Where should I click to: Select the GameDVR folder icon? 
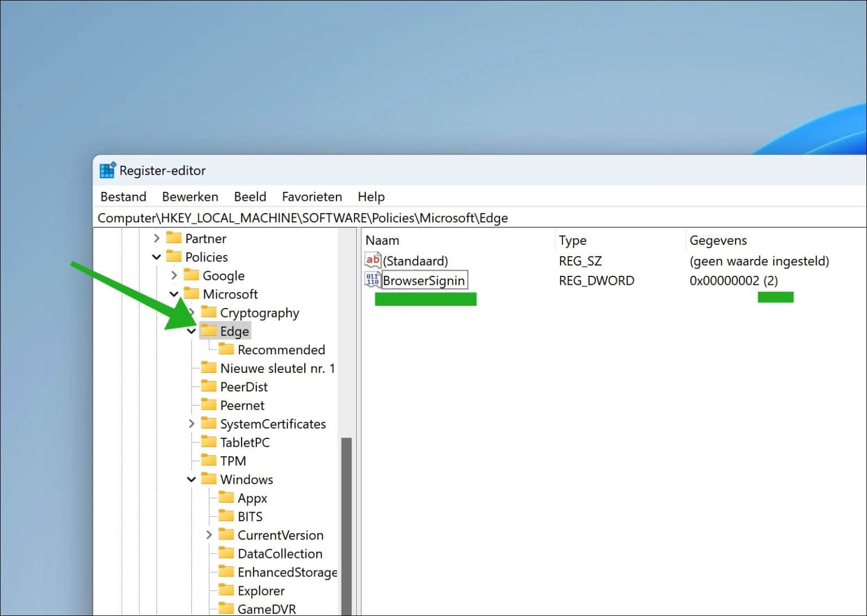click(x=226, y=609)
